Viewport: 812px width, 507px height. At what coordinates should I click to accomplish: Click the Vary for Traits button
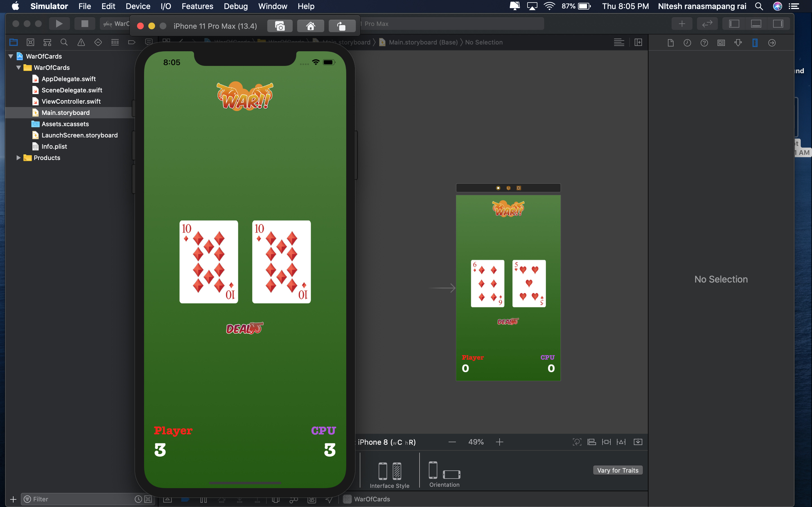pos(617,470)
